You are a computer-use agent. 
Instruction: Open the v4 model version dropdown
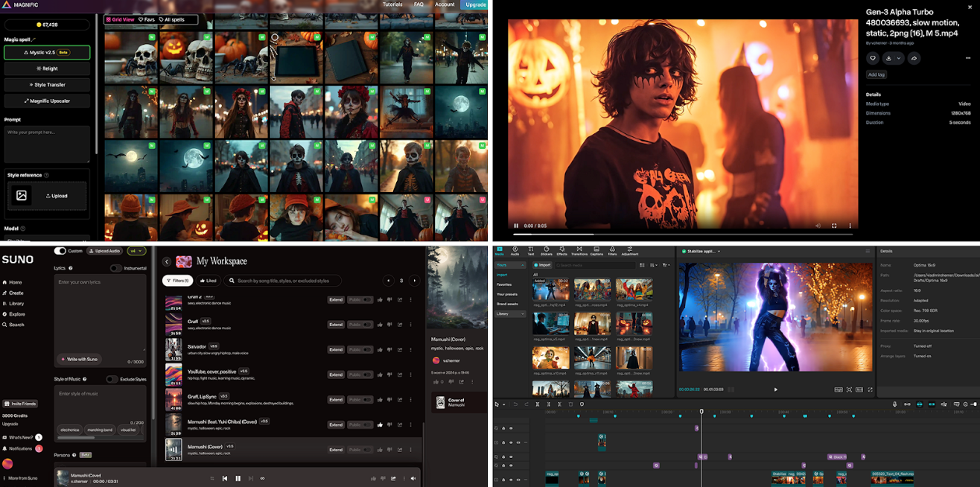136,251
